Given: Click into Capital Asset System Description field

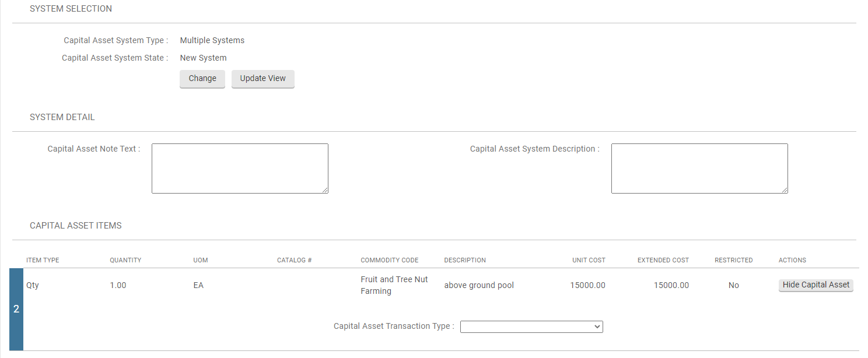Looking at the screenshot, I should pos(699,168).
